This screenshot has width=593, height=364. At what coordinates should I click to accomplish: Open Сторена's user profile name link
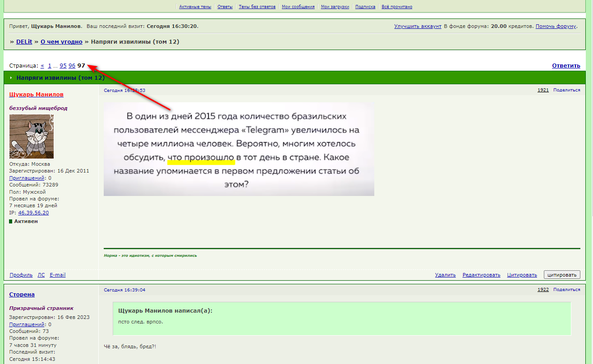click(x=22, y=294)
